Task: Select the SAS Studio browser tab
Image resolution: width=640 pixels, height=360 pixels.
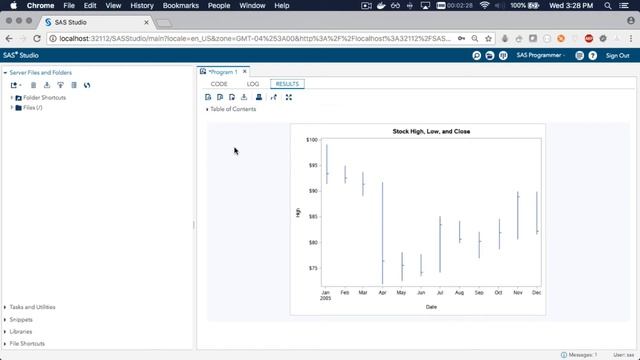Action: 97,22
